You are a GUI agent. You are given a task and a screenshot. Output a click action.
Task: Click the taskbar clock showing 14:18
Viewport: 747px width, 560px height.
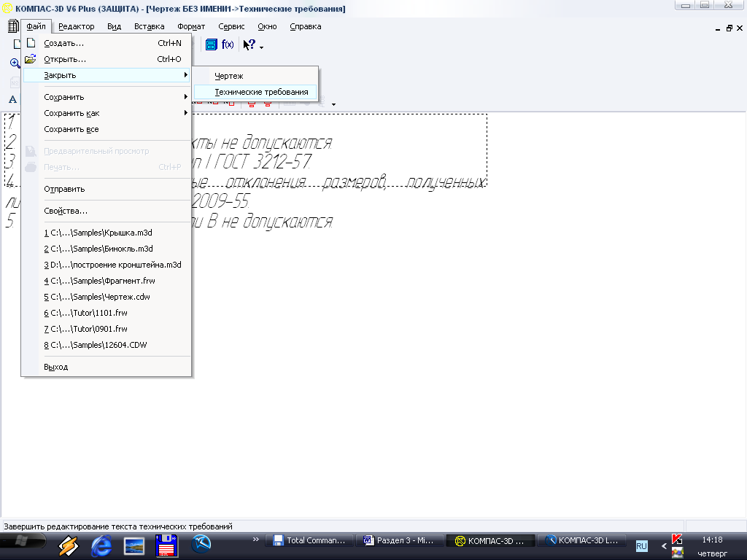point(712,540)
